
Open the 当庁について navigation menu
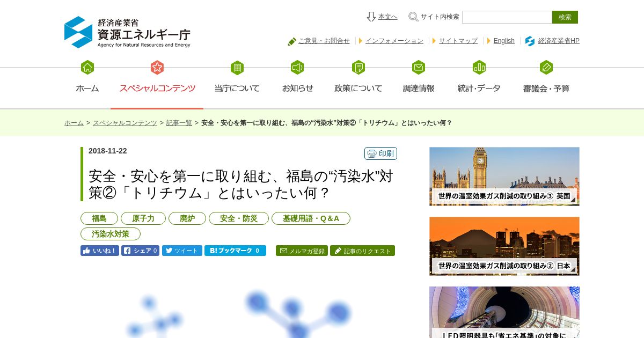click(237, 89)
